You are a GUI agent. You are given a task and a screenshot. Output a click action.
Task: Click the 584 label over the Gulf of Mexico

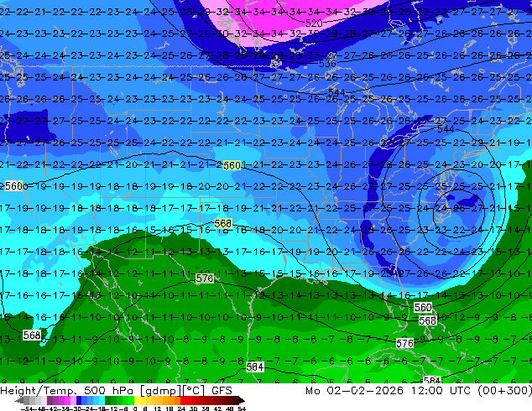[255, 367]
